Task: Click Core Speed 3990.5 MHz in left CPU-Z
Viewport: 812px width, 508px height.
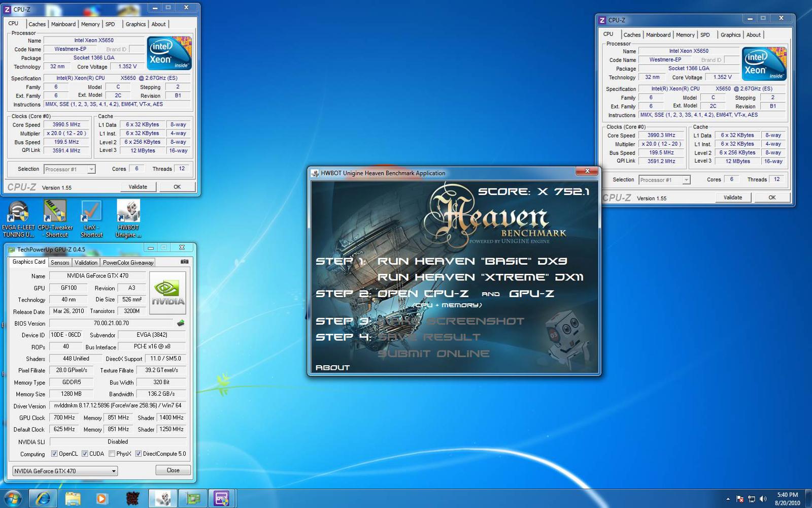Action: tap(66, 124)
